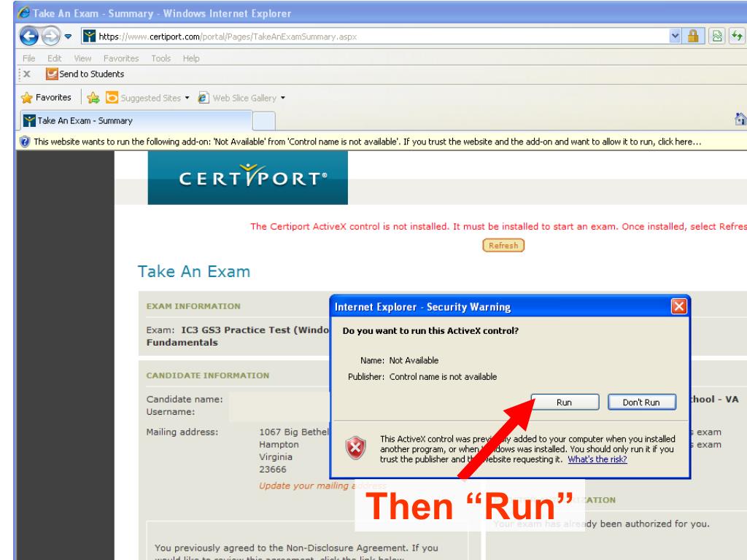This screenshot has height=560, width=747.
Task: Click the refresh page icon in toolbar
Action: click(737, 36)
